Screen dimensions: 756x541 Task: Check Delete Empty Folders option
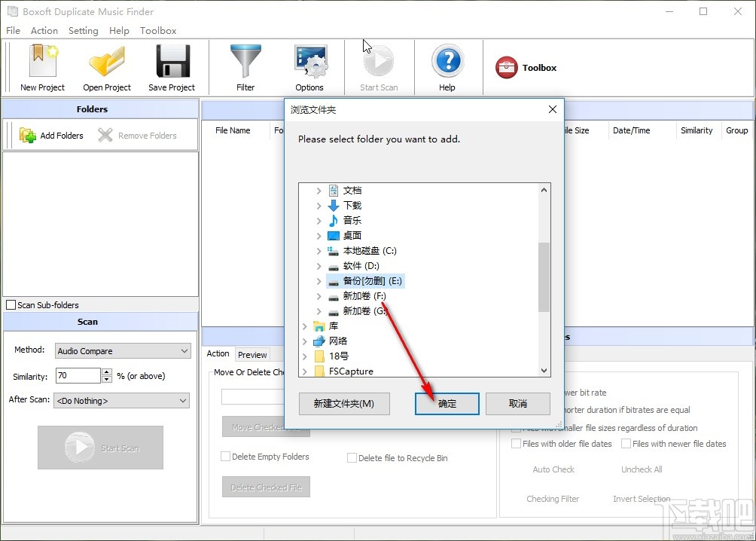(x=225, y=456)
